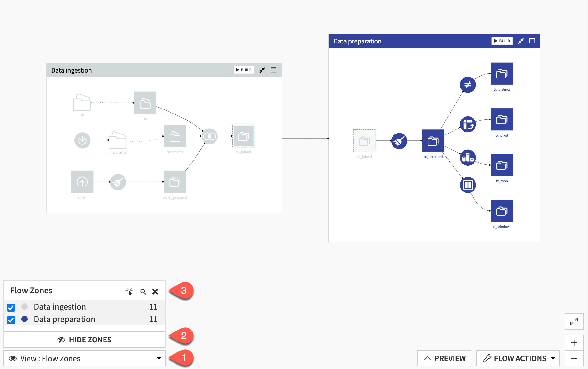Select the tx_prepared dataset icon

tap(433, 141)
